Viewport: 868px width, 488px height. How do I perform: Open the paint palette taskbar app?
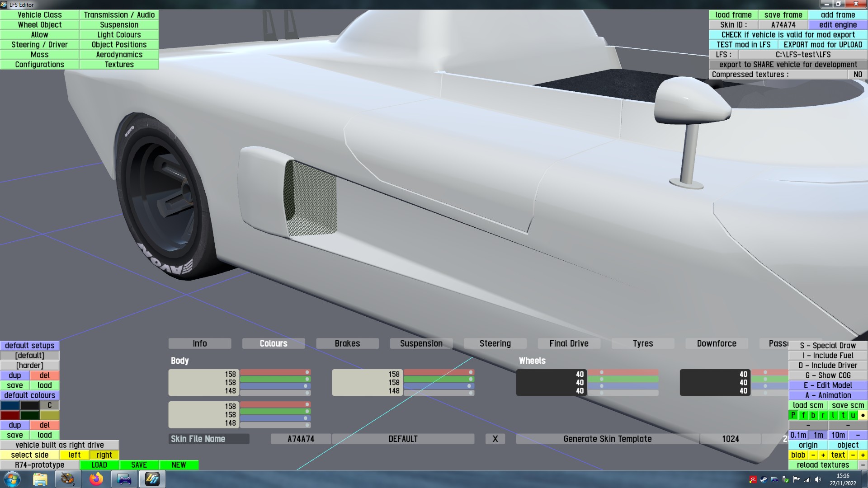(x=68, y=479)
